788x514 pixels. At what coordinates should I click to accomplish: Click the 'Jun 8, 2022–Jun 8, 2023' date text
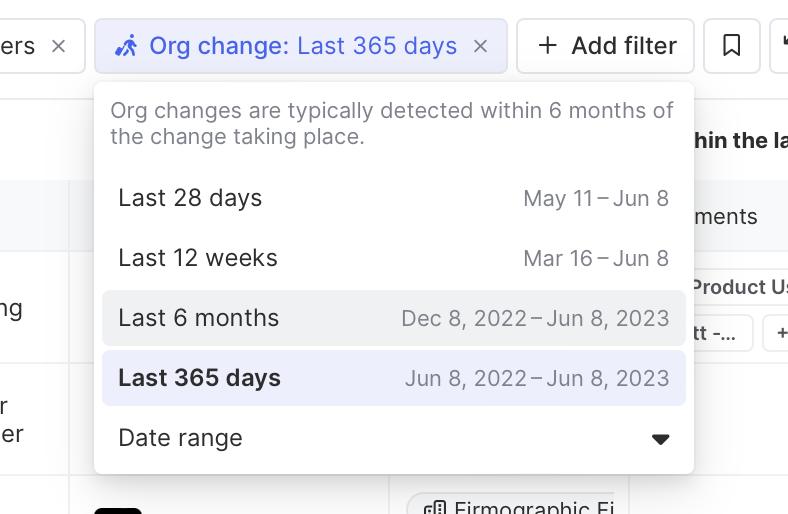(x=537, y=378)
